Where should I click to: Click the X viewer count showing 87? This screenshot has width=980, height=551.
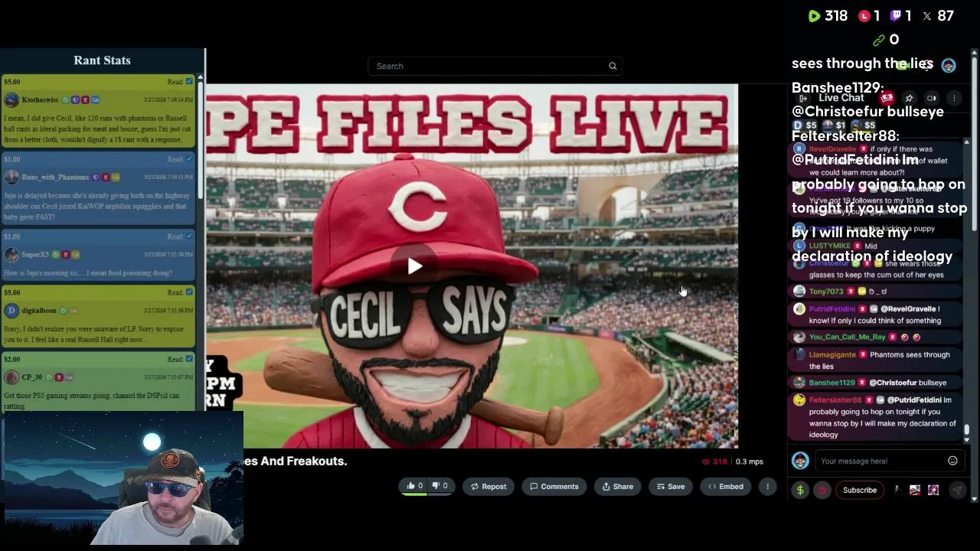point(938,15)
